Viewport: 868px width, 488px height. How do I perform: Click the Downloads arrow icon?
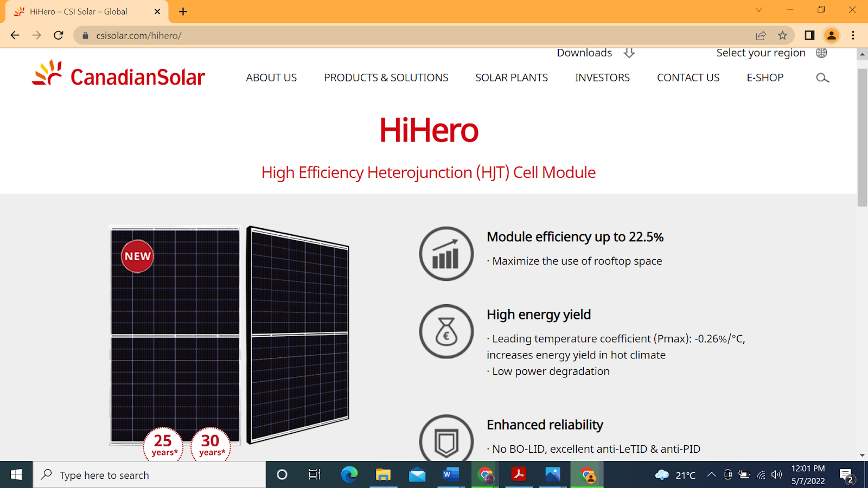pyautogui.click(x=629, y=53)
